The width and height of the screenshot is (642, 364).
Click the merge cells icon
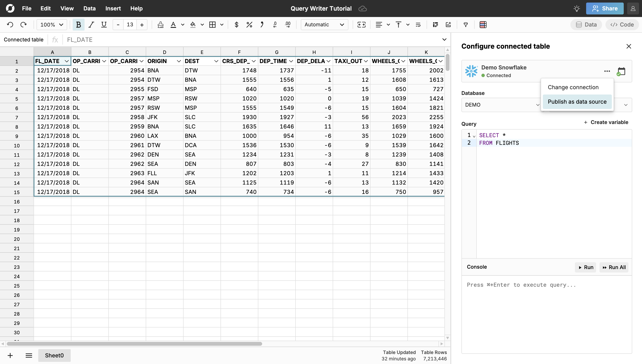pos(361,24)
